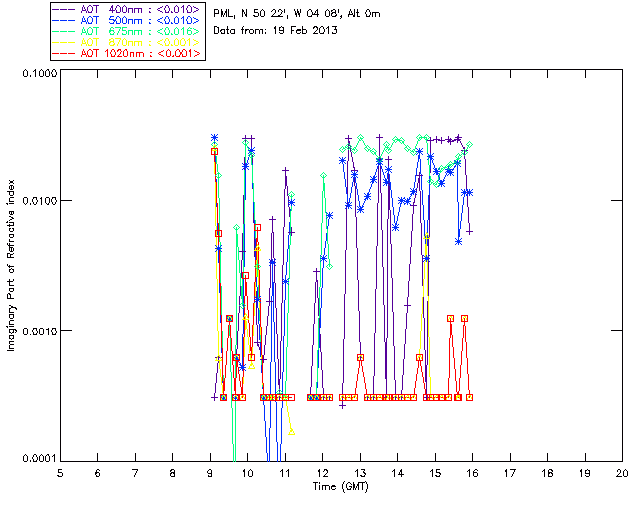This screenshot has height=512, width=640.
Task: Click the 'Imaginary Part of Refractive index' axis title
Action: 11,265
